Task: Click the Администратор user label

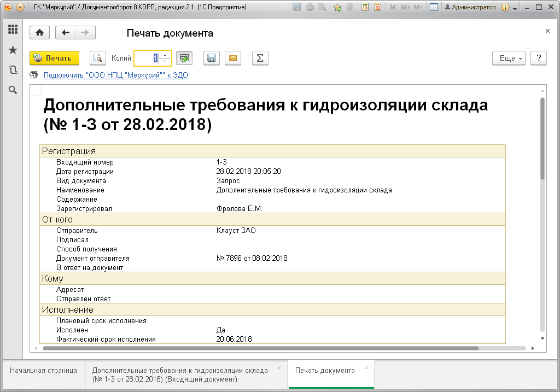Action: coord(470,7)
